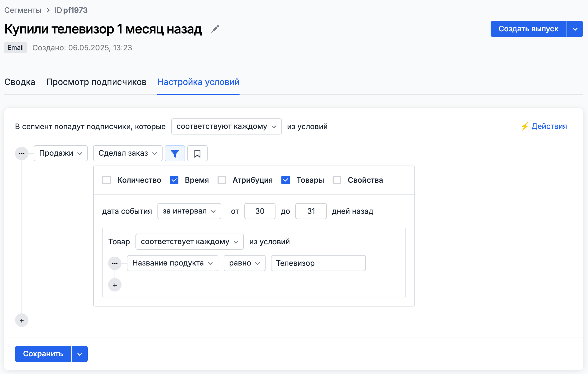Open arrow dropdown next to Создать выпуск
The width and height of the screenshot is (588, 374).
tap(575, 29)
